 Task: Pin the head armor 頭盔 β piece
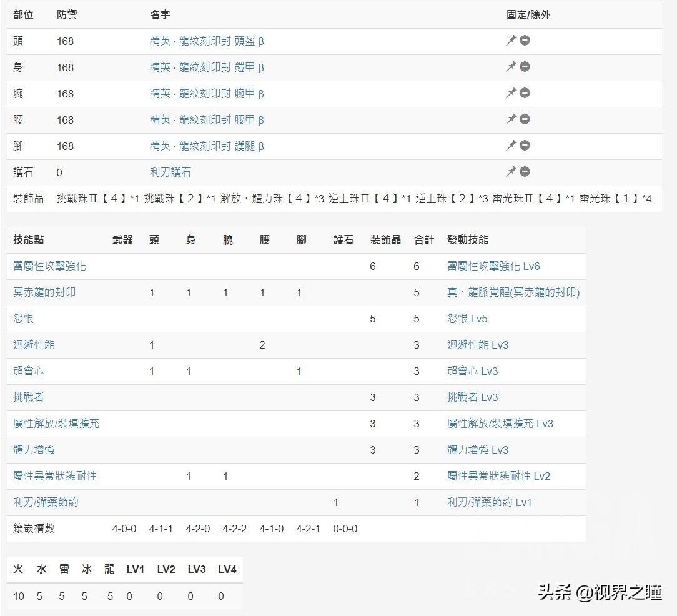point(511,41)
